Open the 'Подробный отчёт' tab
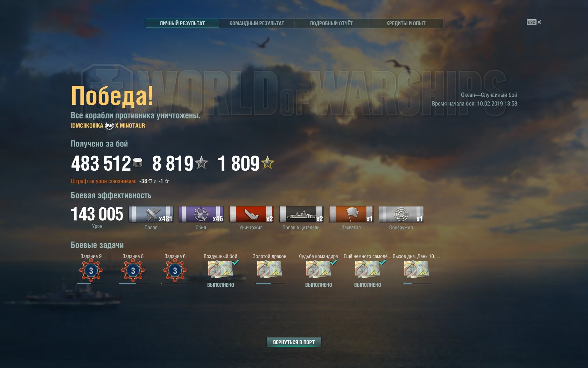This screenshot has height=368, width=588. pos(331,23)
